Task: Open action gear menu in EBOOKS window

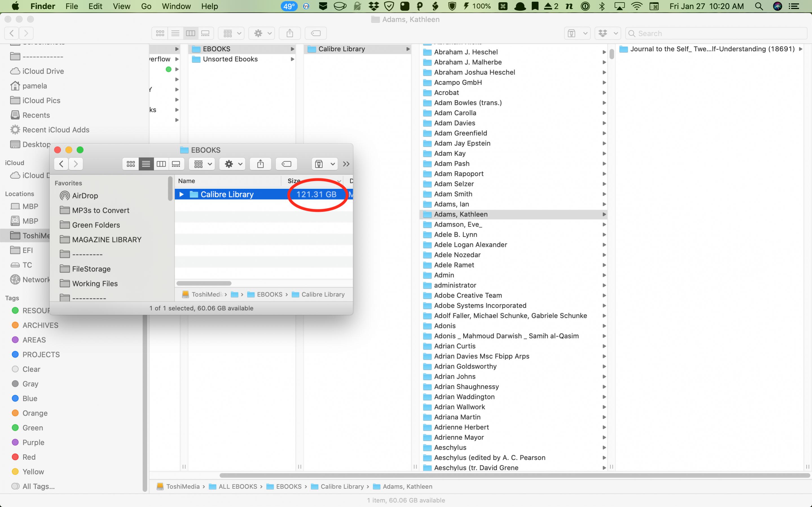Action: click(x=232, y=164)
